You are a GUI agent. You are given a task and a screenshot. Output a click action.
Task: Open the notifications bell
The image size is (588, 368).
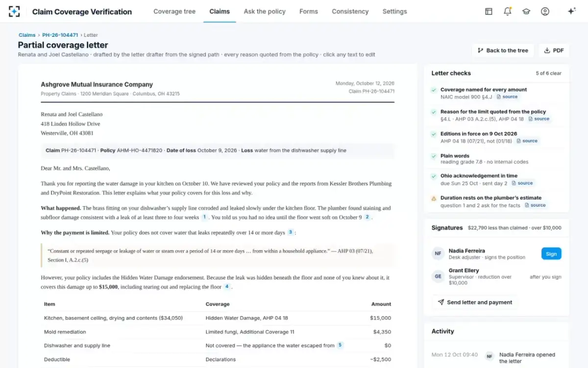507,11
